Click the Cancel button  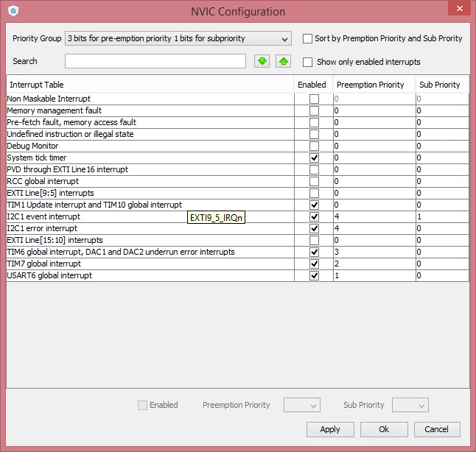(437, 429)
